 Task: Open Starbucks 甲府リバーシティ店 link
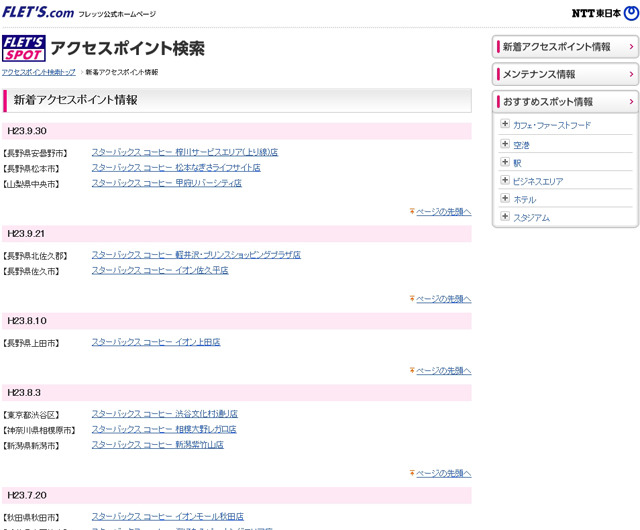tap(167, 183)
